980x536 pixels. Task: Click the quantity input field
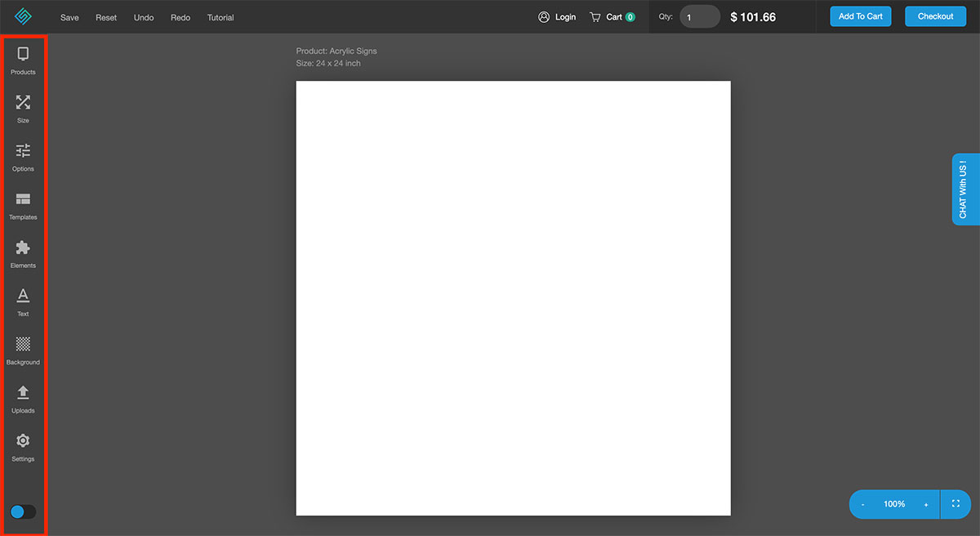coord(700,16)
